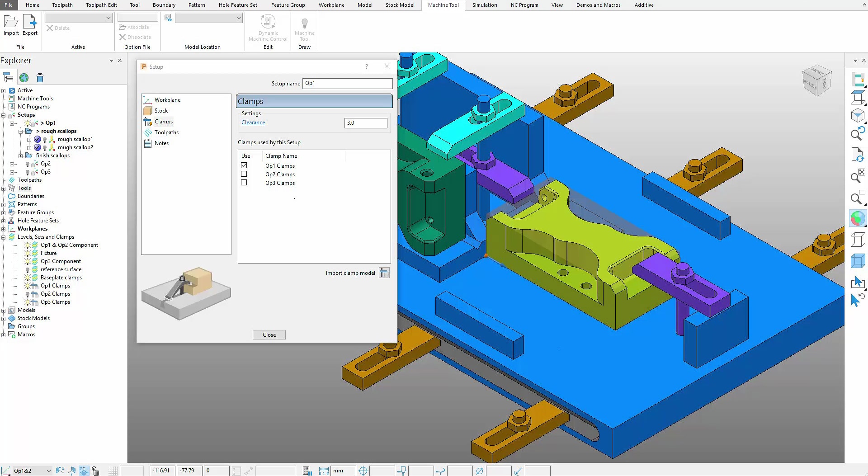Open the Simulation ribbon tab
Image resolution: width=868 pixels, height=476 pixels.
tap(484, 5)
